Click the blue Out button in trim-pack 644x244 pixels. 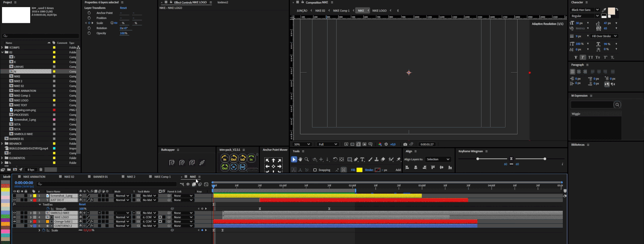point(242,167)
